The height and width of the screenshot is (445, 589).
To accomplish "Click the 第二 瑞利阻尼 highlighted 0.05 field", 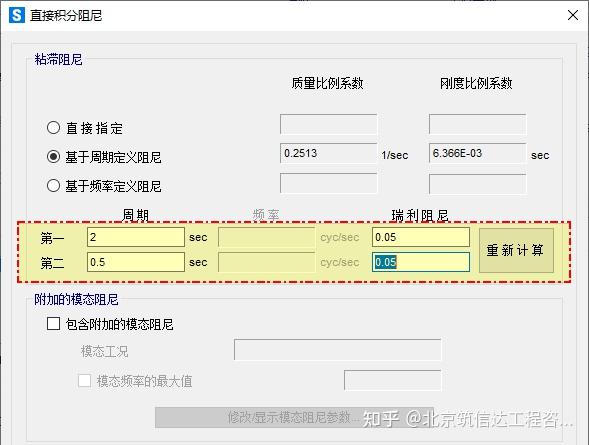I will point(421,262).
